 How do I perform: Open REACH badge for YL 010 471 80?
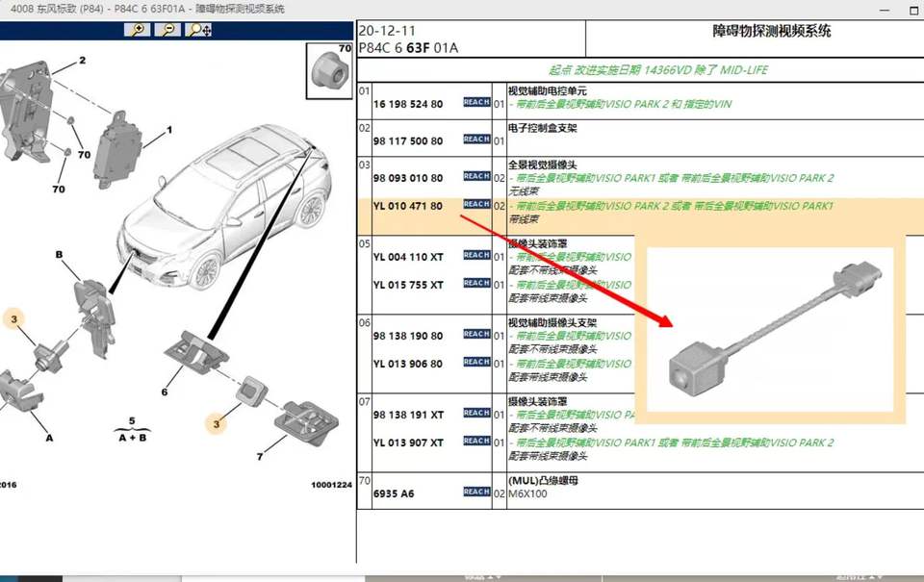pyautogui.click(x=476, y=205)
